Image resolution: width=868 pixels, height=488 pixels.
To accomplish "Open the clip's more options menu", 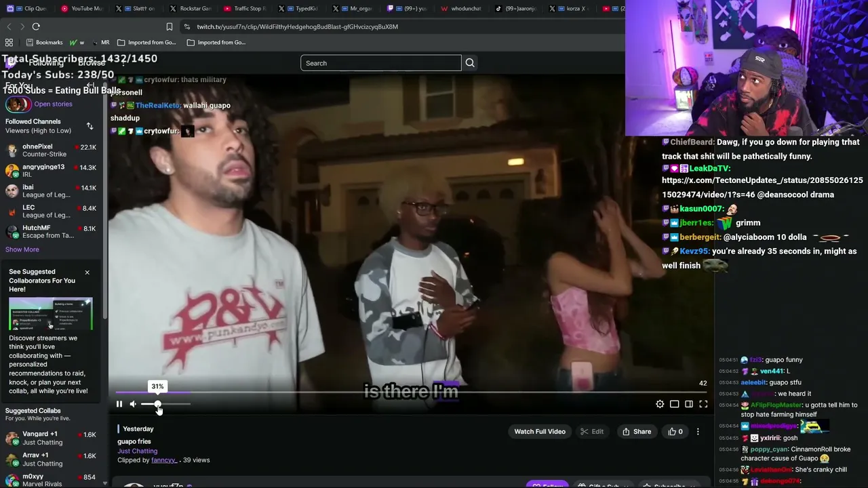I will [698, 432].
